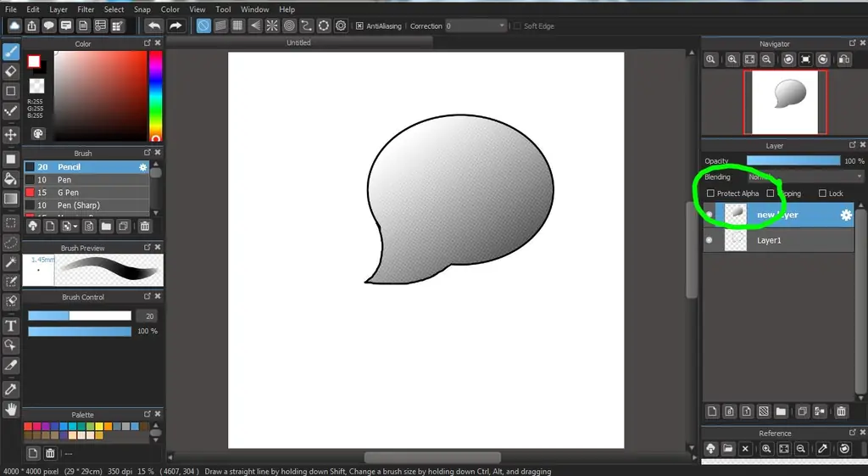
Task: Select the Eraser tool
Action: pos(10,71)
